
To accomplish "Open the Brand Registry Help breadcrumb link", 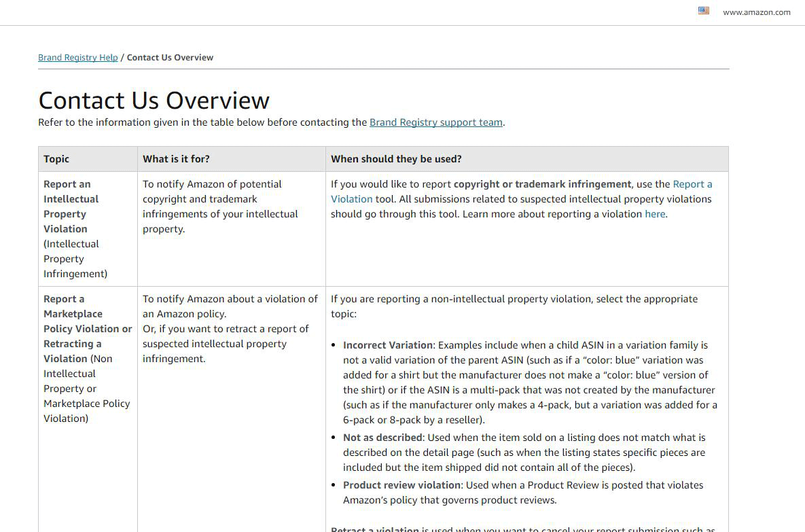I will pyautogui.click(x=78, y=58).
